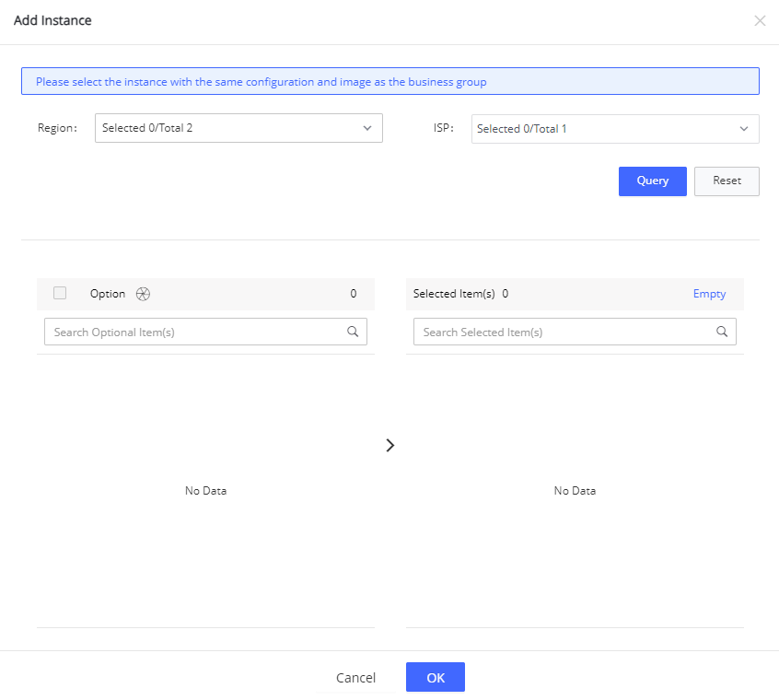The width and height of the screenshot is (779, 700).
Task: Click the circular icon beside Option
Action: 143,294
